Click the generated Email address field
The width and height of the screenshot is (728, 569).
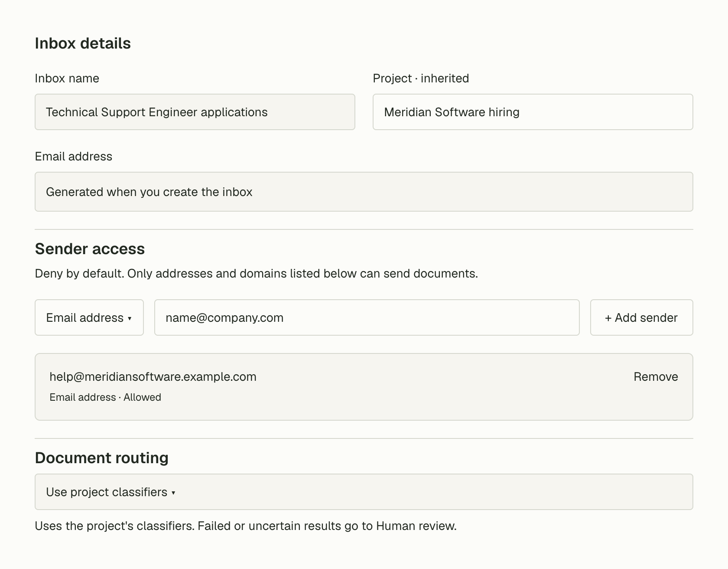click(x=364, y=192)
